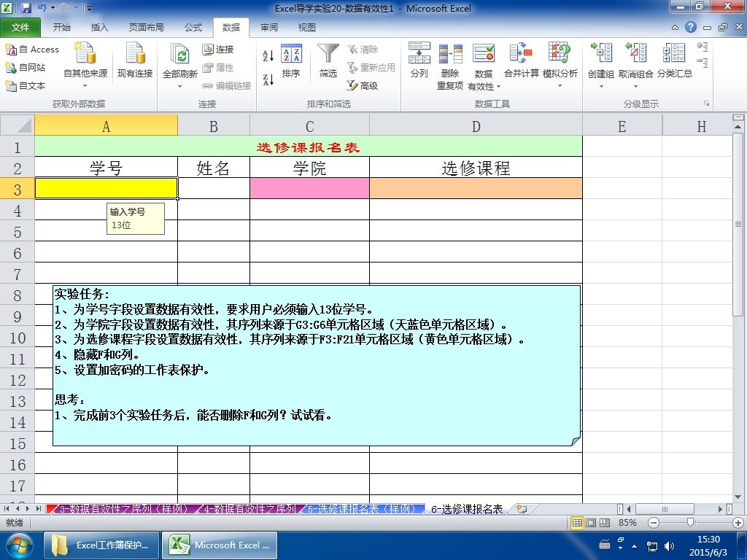Screen dimensions: 747x560
Task: Save the workbook from quick access toolbar
Action: [x=26, y=8]
